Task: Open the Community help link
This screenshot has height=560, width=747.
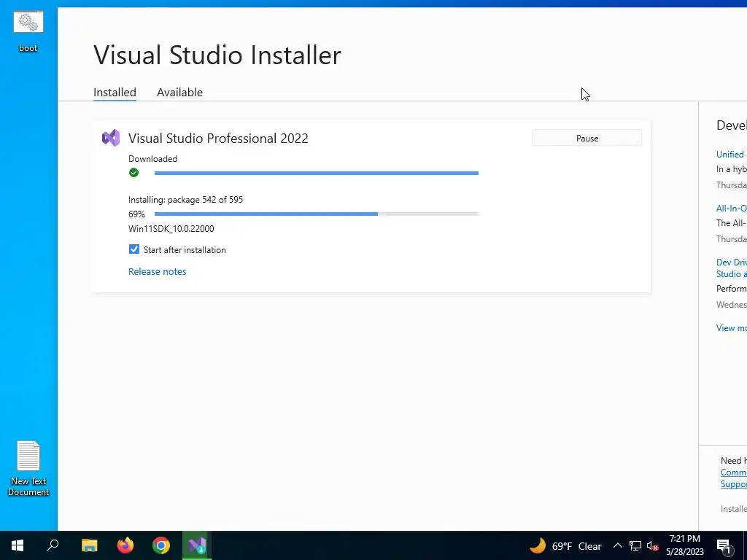Action: (x=734, y=472)
